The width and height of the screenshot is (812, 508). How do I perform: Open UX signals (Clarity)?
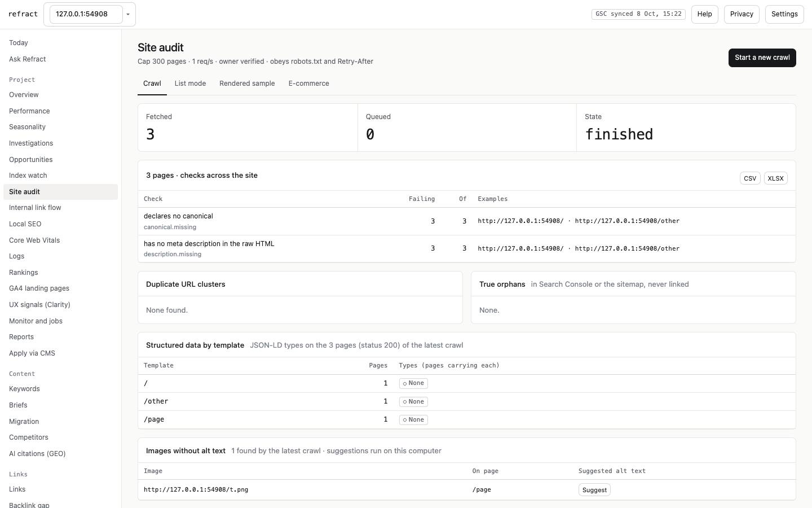pyautogui.click(x=60, y=305)
